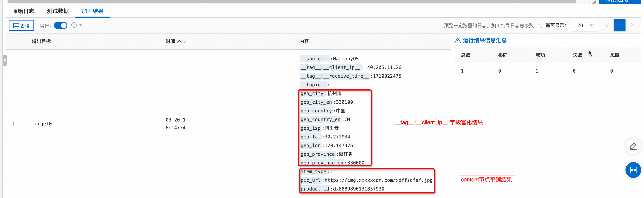Go to the previous results page
644x198 pixels.
point(607,25)
